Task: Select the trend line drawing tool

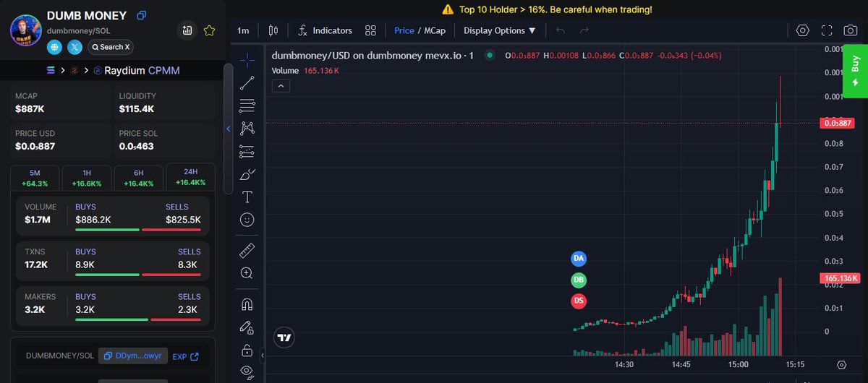Action: pos(247,82)
